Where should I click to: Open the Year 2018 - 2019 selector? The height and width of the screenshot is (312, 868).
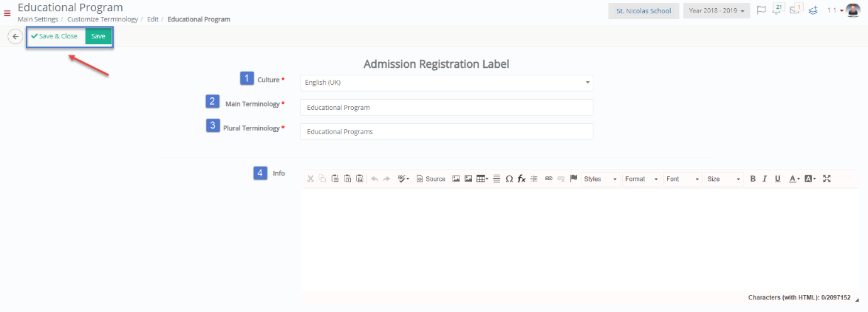point(717,11)
